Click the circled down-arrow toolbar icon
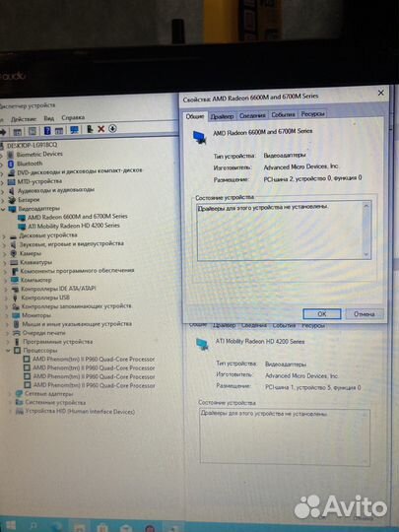This screenshot has width=399, height=532. [x=112, y=129]
